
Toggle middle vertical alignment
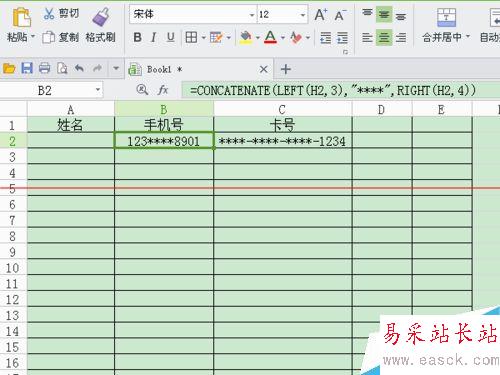pos(384,15)
